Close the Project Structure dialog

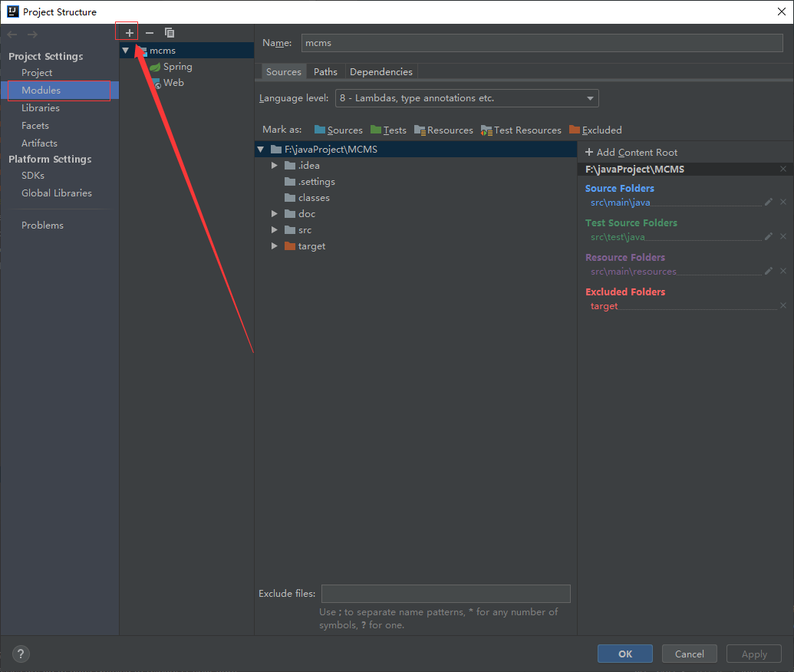click(781, 12)
